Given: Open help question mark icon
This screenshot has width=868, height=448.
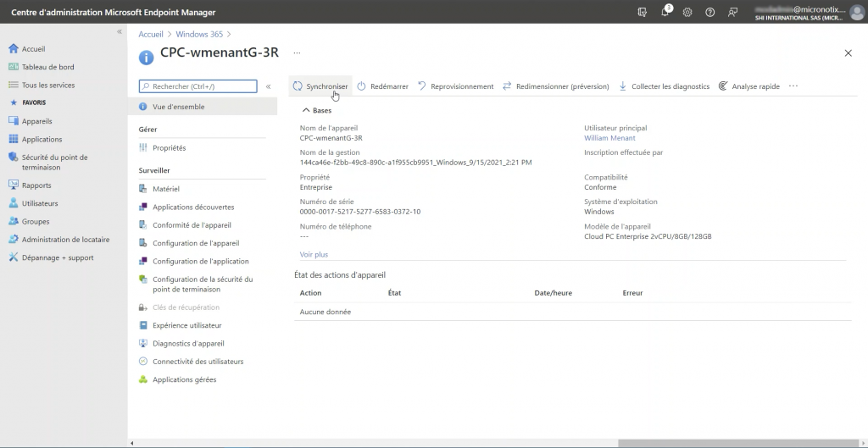Looking at the screenshot, I should [710, 12].
